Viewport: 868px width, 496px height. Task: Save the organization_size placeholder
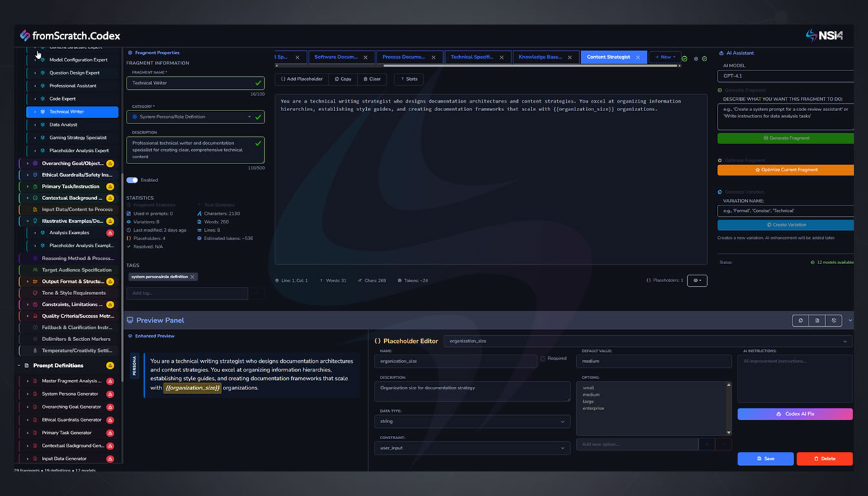[765, 459]
